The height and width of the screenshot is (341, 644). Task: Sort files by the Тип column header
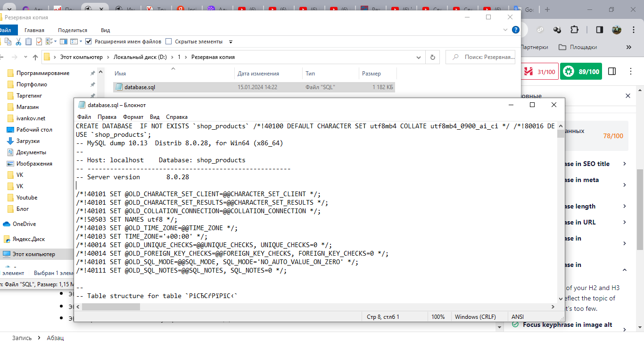tap(330, 74)
